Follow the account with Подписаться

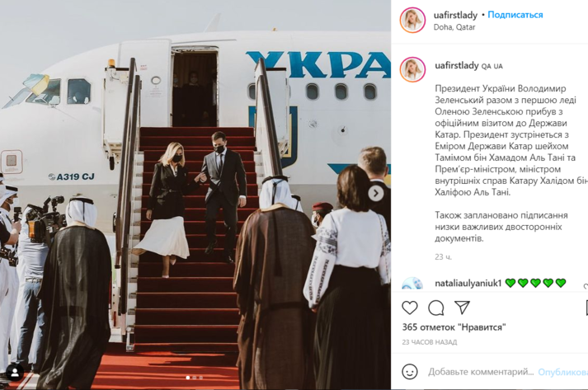click(515, 15)
